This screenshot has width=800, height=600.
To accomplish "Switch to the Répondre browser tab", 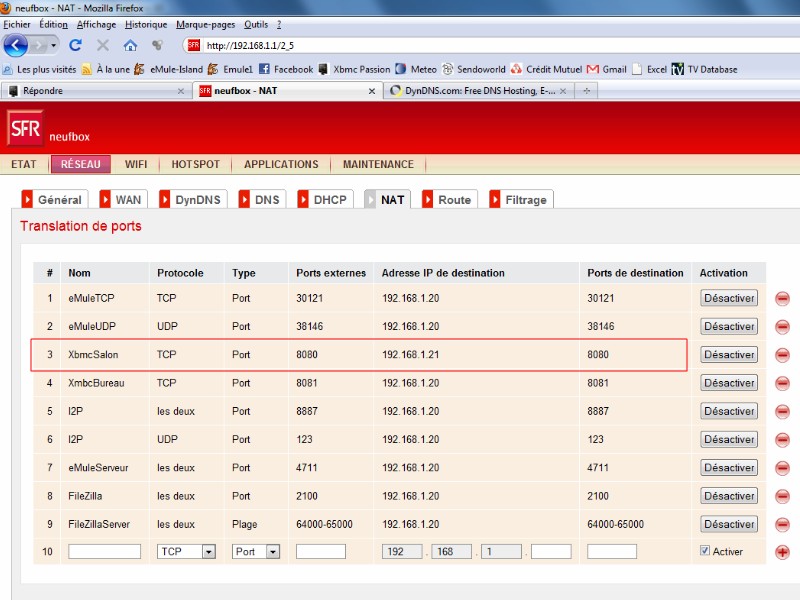I will 94,91.
